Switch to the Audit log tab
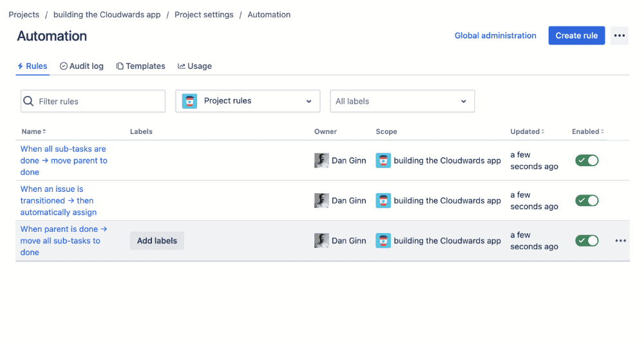Image resolution: width=644 pixels, height=340 pixels. point(81,66)
